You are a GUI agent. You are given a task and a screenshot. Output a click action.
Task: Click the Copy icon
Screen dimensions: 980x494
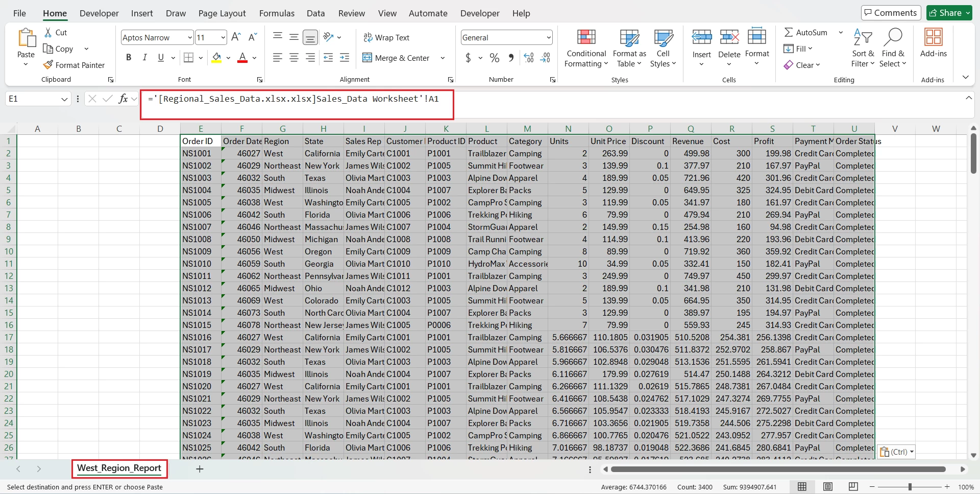tap(48, 49)
